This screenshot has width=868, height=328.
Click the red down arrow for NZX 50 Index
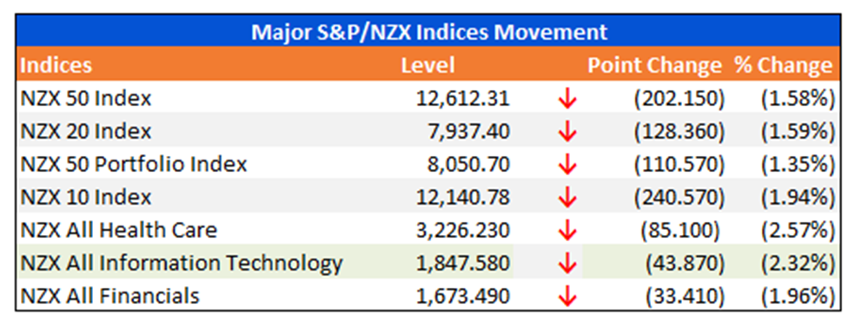567,100
